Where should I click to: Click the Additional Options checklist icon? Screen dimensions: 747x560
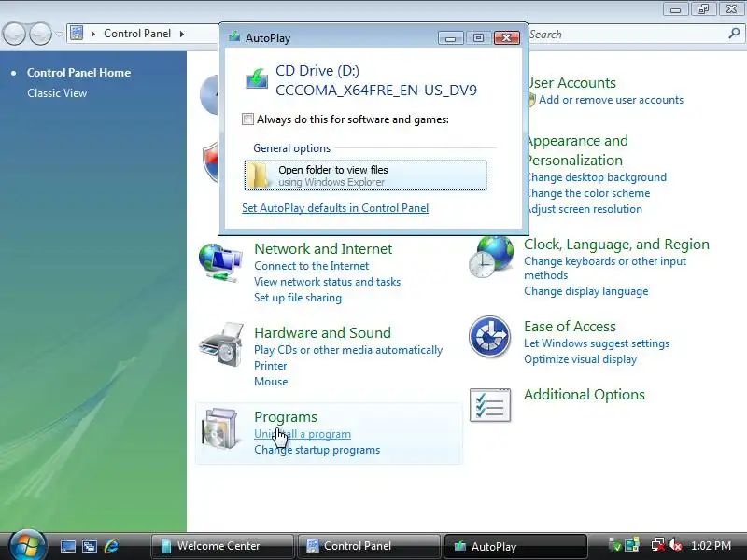tap(490, 405)
